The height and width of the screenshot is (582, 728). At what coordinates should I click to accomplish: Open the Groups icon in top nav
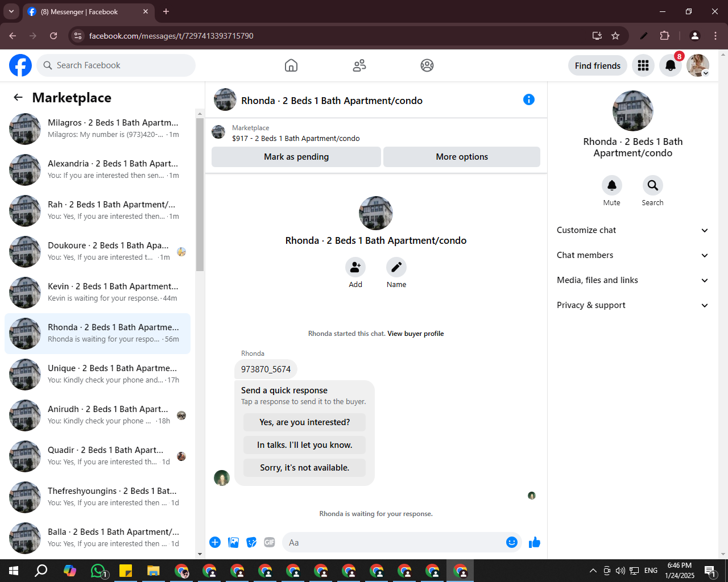tap(427, 65)
